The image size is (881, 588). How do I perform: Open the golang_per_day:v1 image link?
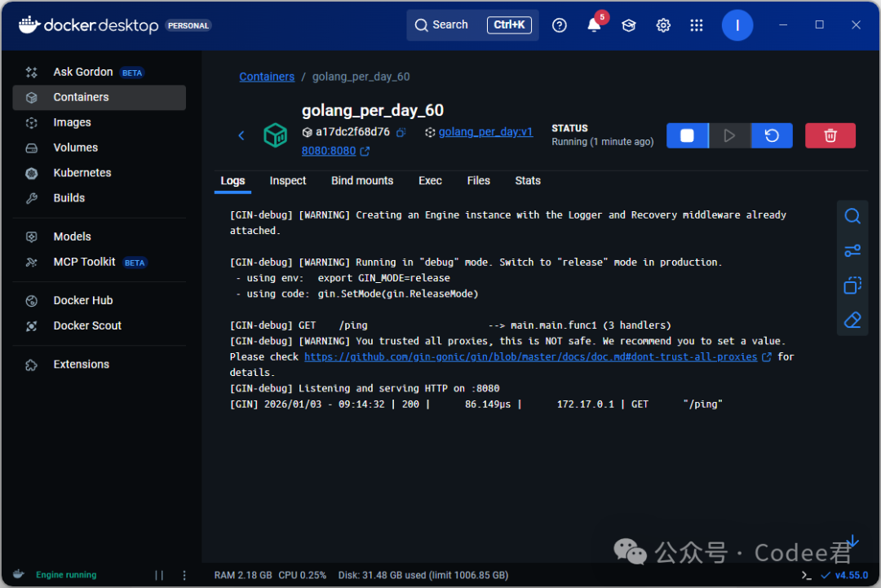[485, 132]
